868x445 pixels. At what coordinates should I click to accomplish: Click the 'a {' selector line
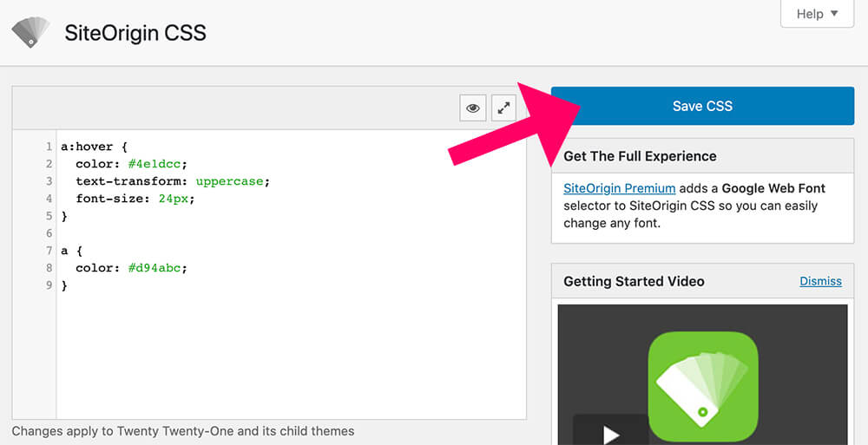(71, 251)
